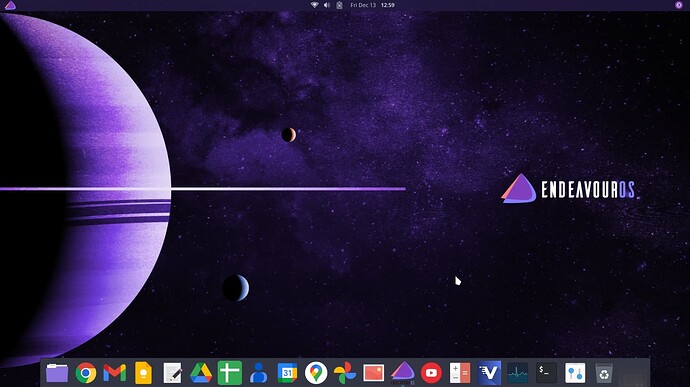Screen dimensions: 690x387
Task: Open the Files folder icon in dock
Action: (57, 373)
